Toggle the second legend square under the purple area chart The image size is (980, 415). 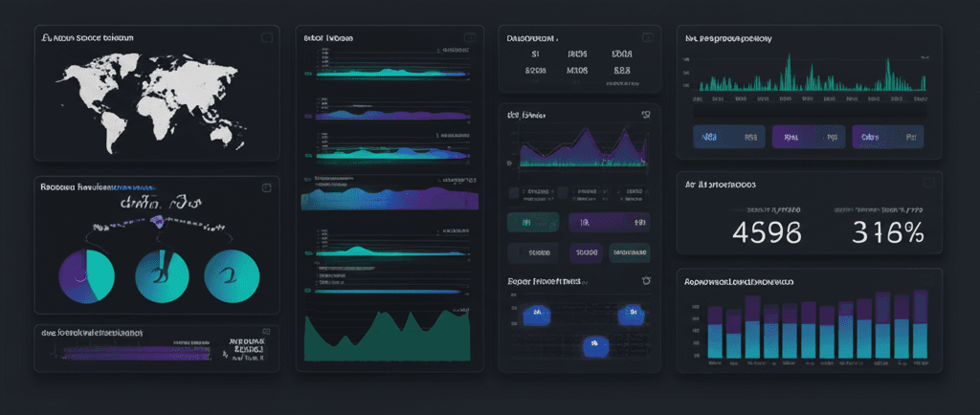click(563, 192)
